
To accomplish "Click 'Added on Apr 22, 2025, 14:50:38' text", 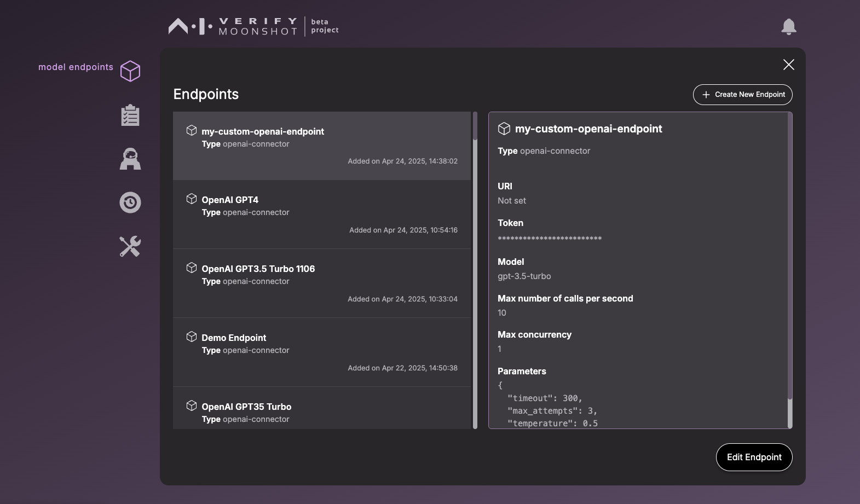I will (403, 368).
